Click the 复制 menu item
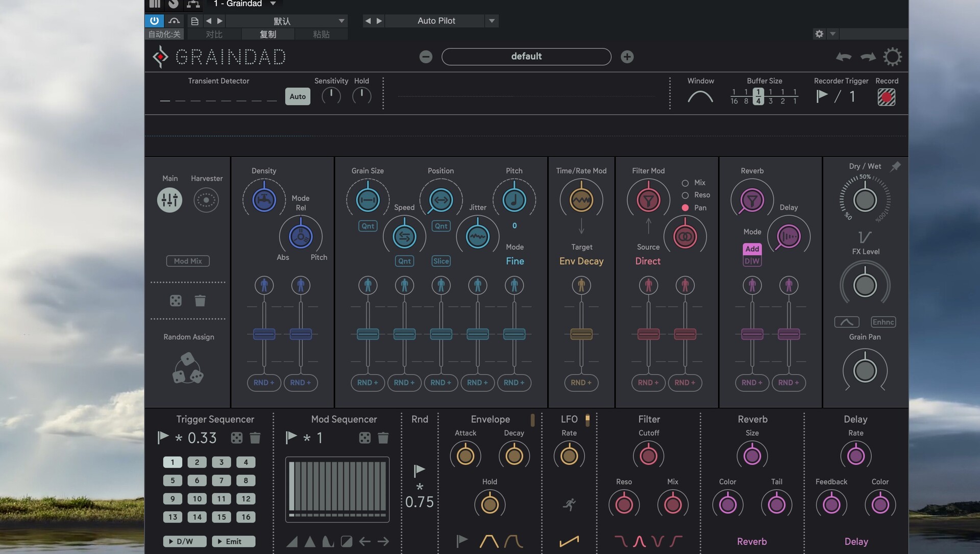Viewport: 980px width, 554px height. point(268,34)
